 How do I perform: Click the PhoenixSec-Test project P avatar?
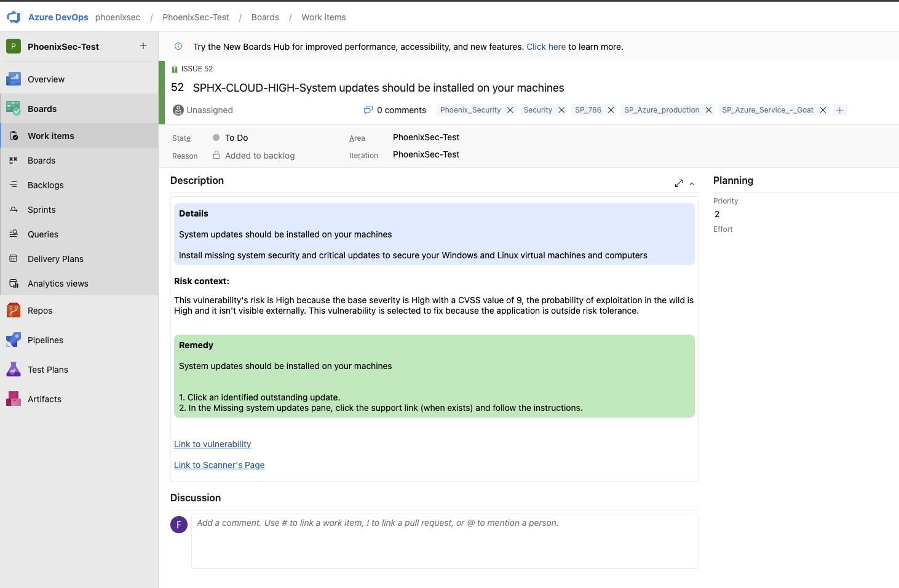14,46
